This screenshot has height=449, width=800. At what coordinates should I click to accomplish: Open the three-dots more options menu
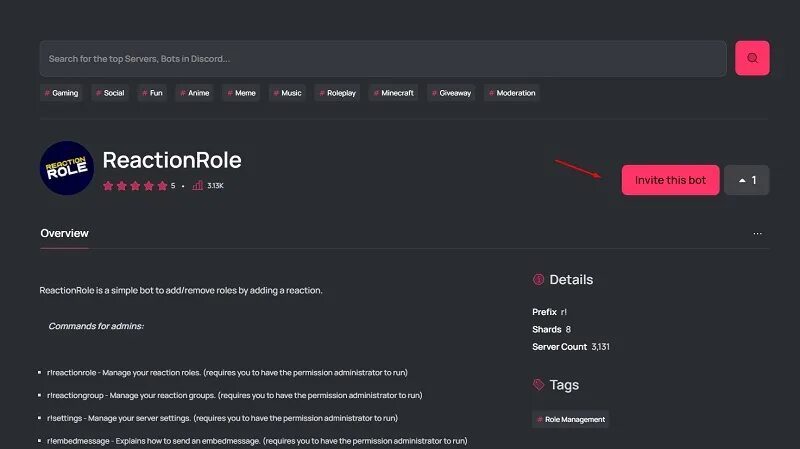pyautogui.click(x=757, y=234)
